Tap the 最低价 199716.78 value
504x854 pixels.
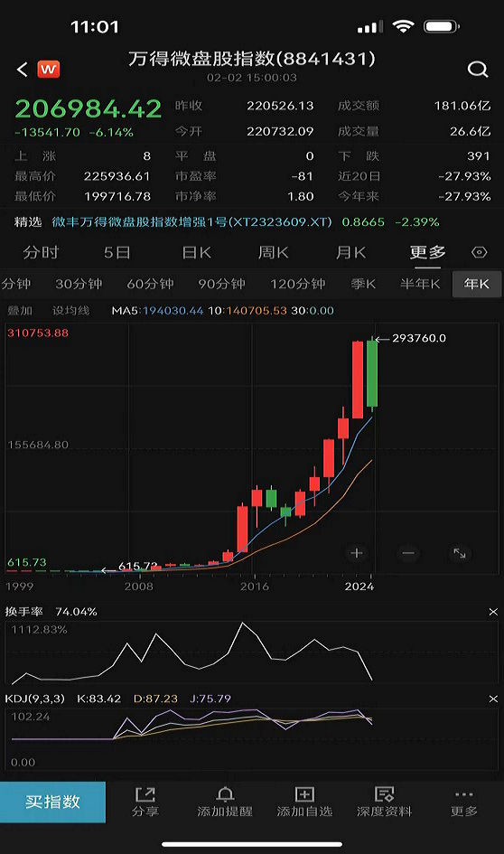point(117,196)
